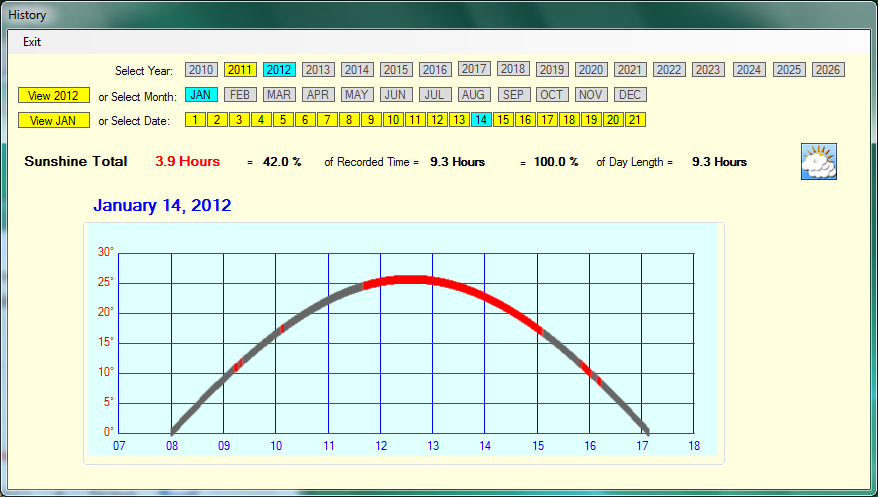Pick date 3 in the date row

[239, 120]
